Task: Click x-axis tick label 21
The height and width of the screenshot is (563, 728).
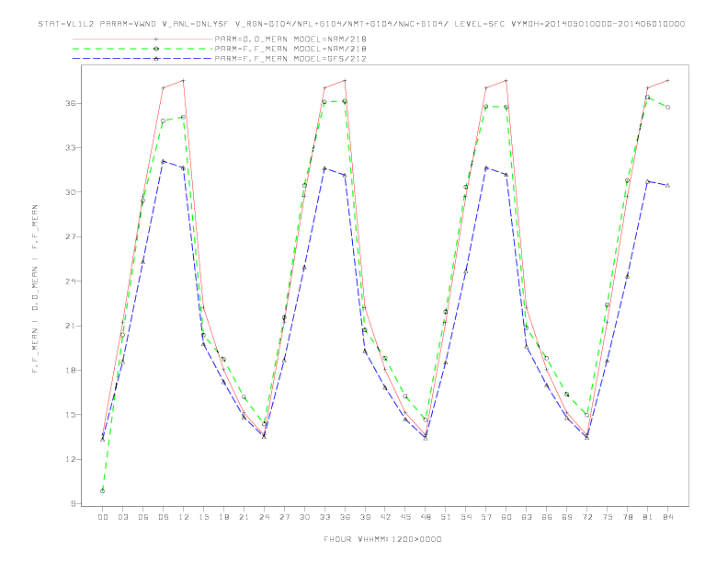Action: click(x=244, y=517)
